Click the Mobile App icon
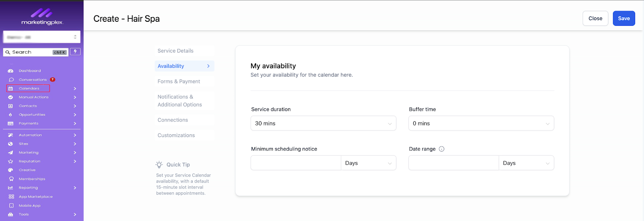This screenshot has height=221, width=644. 11,206
